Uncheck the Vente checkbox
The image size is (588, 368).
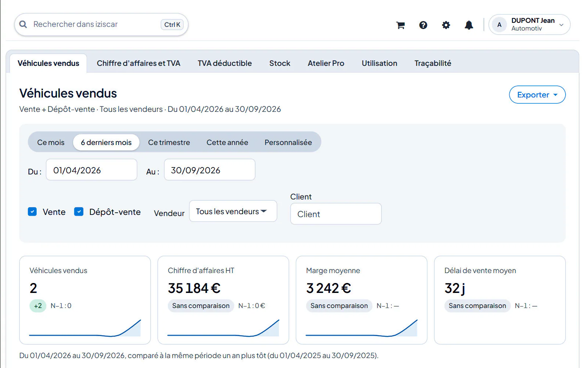tap(32, 212)
